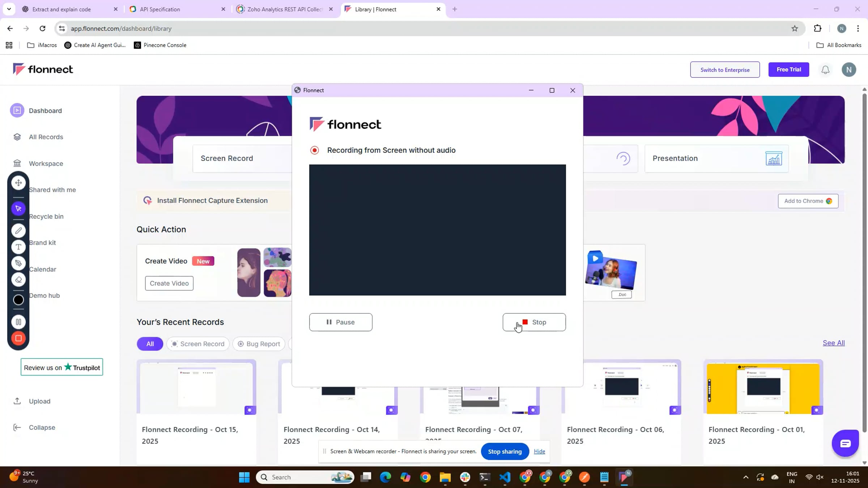The width and height of the screenshot is (868, 488).
Task: Click the move handle on the annotation toolbar
Action: (18, 183)
